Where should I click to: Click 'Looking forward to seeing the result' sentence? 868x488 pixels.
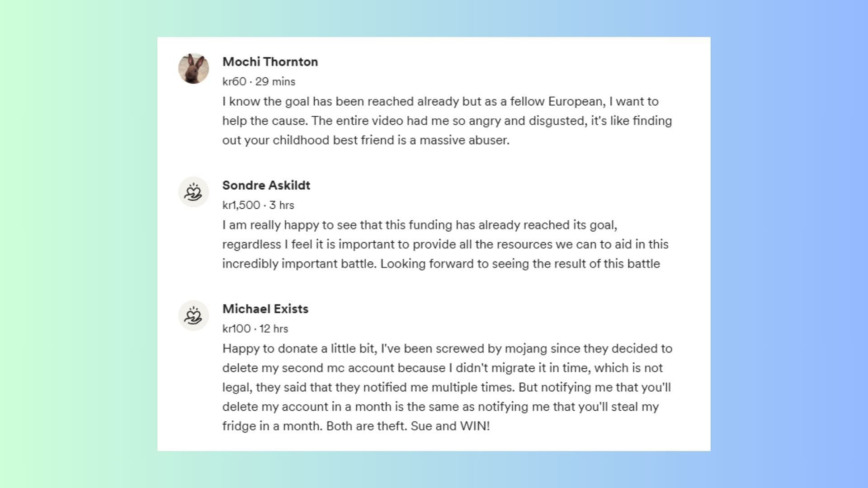(520, 264)
